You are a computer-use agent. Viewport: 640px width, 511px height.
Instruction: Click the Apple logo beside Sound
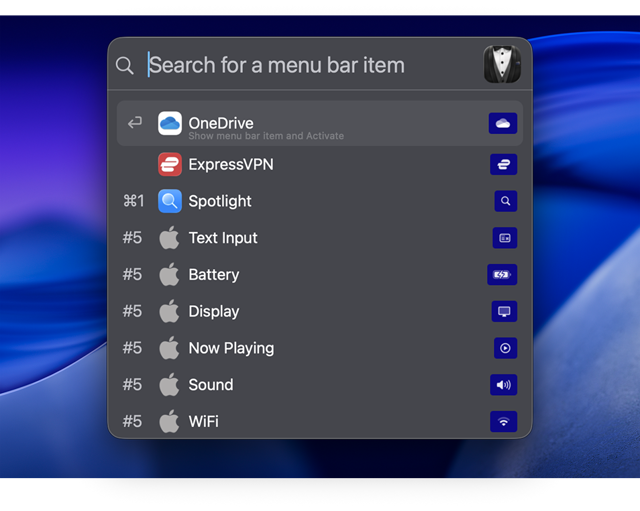click(x=169, y=384)
